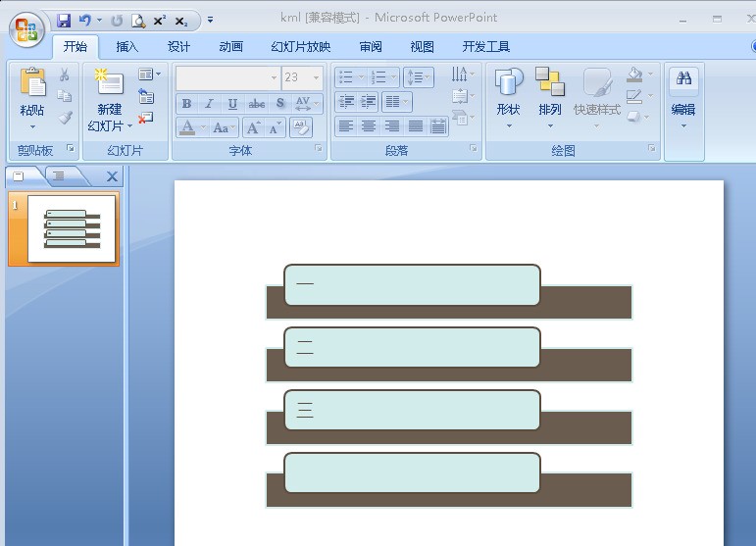
Task: Click the font color A button
Action: click(187, 127)
